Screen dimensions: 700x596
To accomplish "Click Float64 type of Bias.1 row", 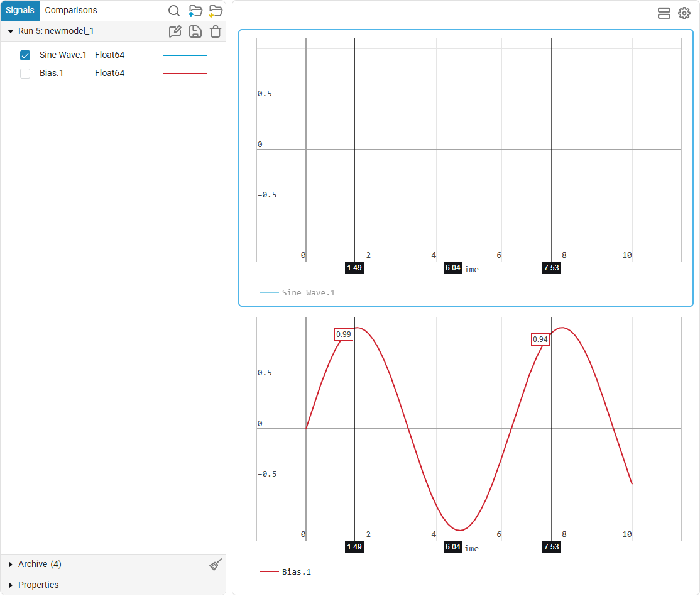I will (x=110, y=74).
